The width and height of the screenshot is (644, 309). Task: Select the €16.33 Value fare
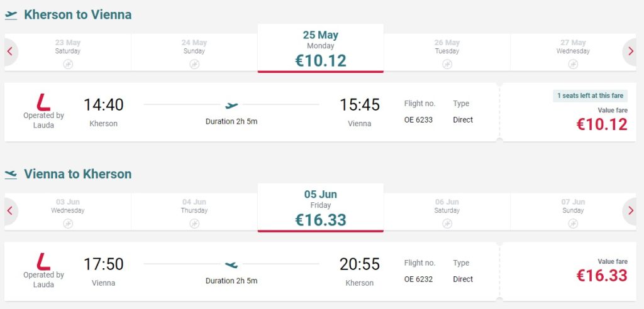602,275
